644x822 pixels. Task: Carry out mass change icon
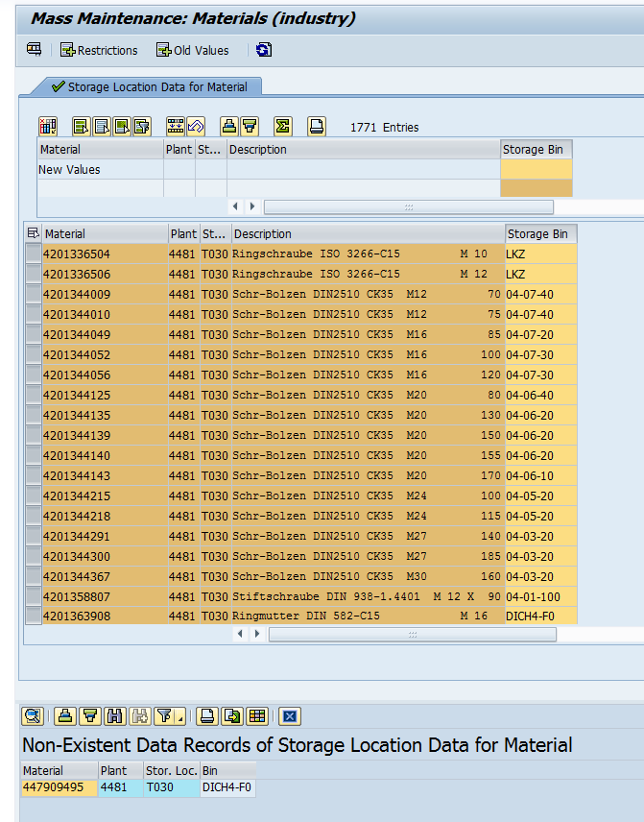coord(176,127)
